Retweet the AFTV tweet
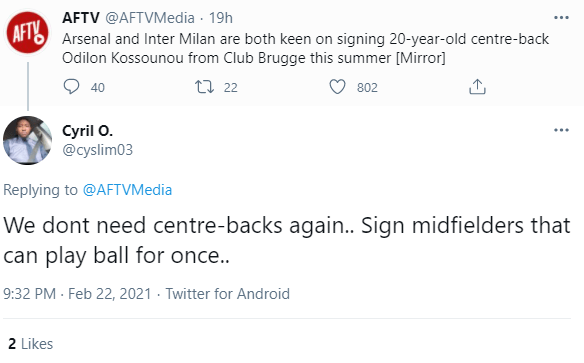 [x=204, y=87]
